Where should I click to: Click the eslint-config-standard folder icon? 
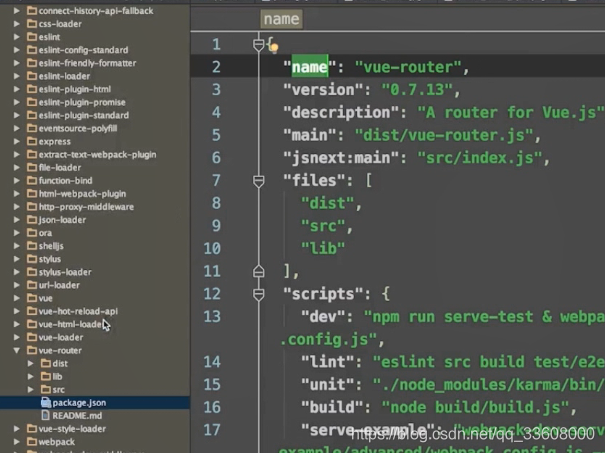pos(32,50)
